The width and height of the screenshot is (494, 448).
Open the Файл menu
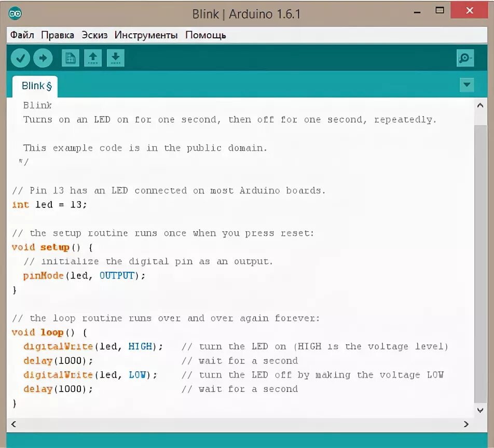tap(22, 35)
